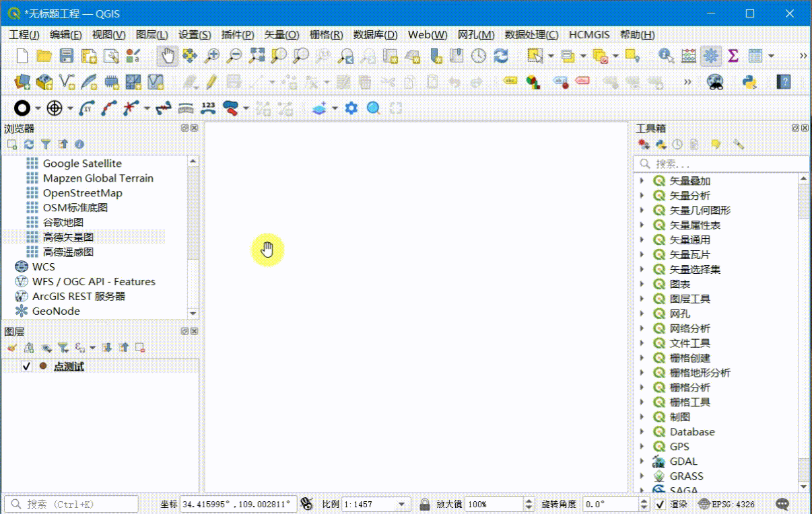Image resolution: width=812 pixels, height=514 pixels.
Task: Click the MetaSearch binoculars globe icon
Action: point(715,82)
